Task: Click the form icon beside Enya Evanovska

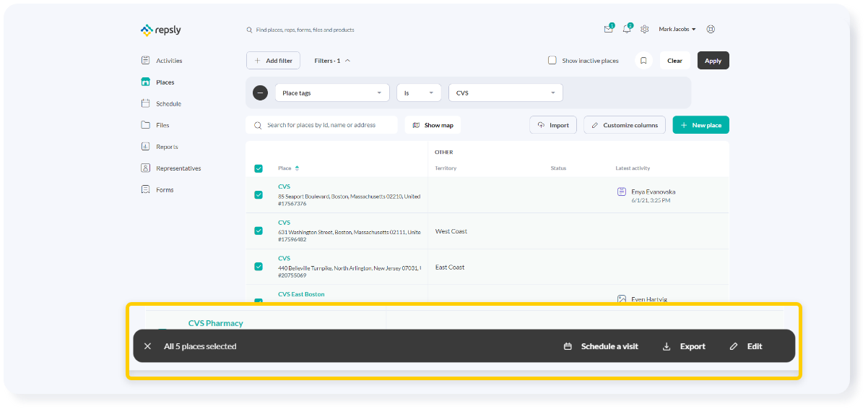Action: pos(621,192)
